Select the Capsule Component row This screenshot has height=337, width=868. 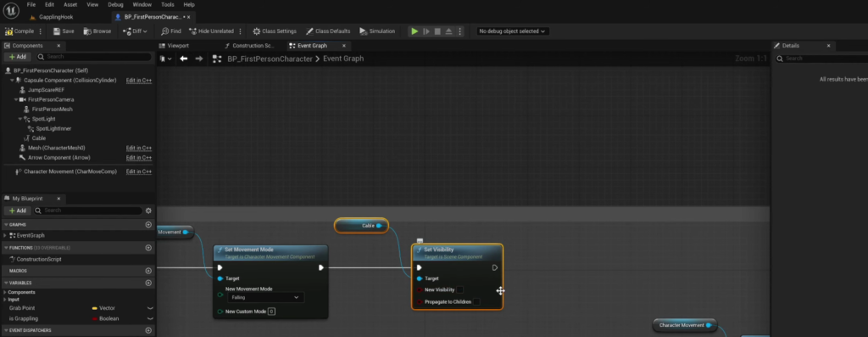70,81
